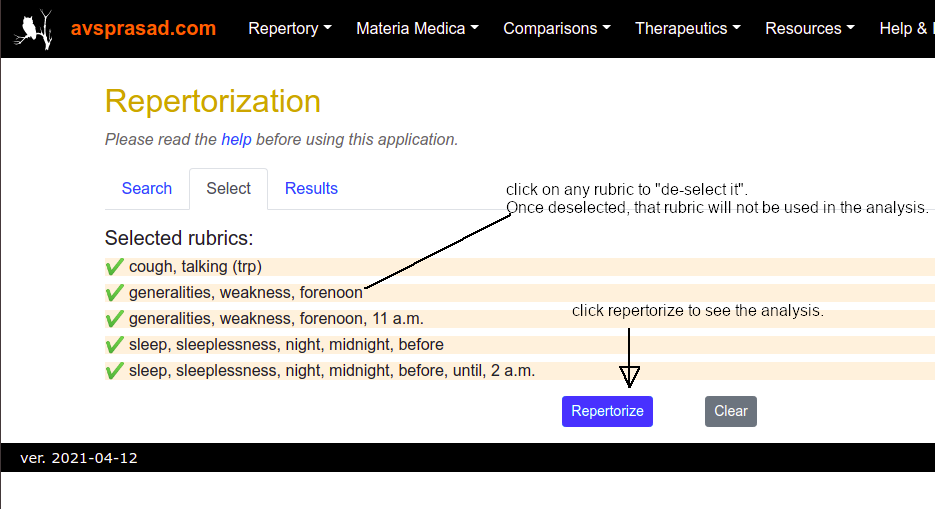Click the Clear button
Image resolution: width=935 pixels, height=509 pixels.
pos(730,411)
